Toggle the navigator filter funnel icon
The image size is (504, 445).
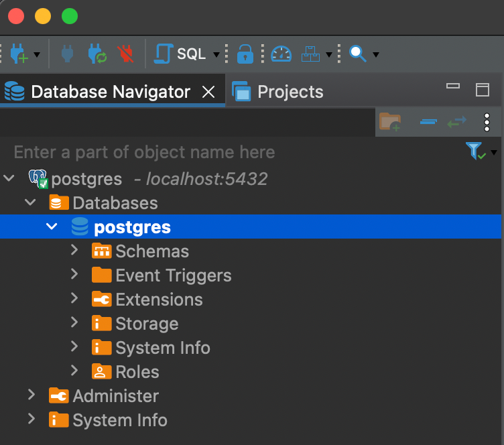(475, 151)
